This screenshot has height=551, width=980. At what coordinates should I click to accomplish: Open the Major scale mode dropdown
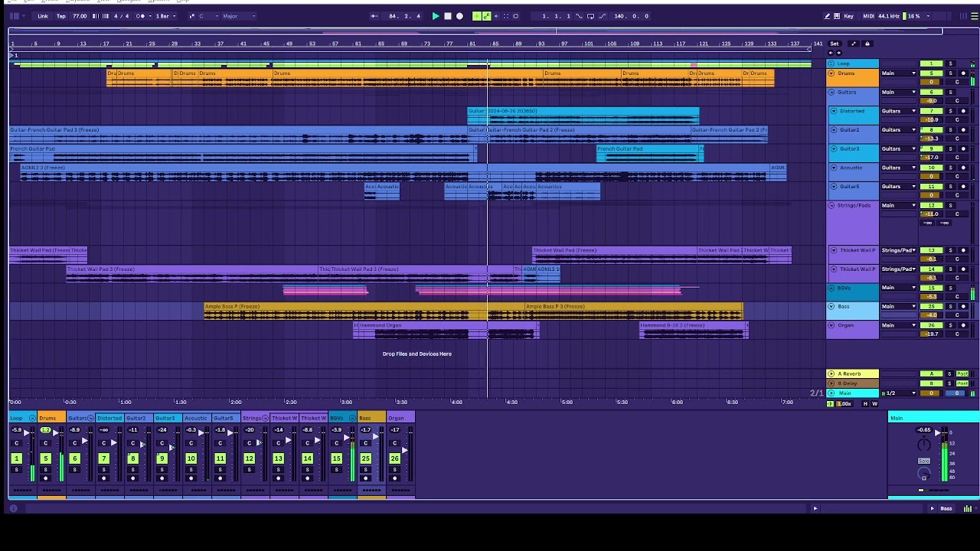(239, 16)
